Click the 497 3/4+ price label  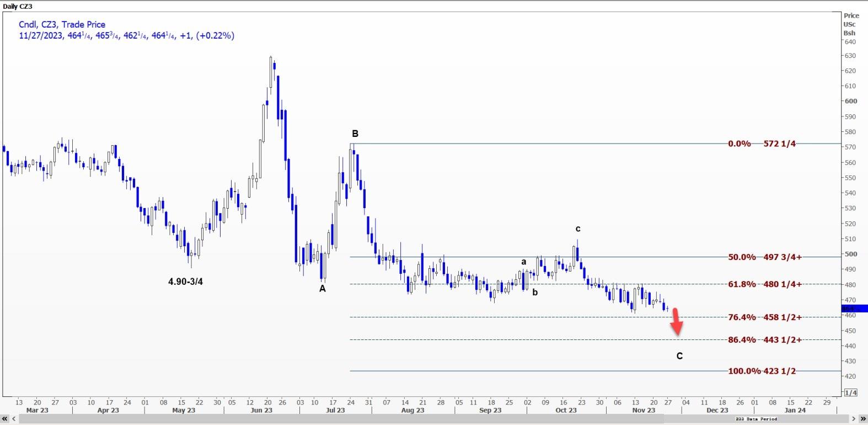pyautogui.click(x=783, y=257)
